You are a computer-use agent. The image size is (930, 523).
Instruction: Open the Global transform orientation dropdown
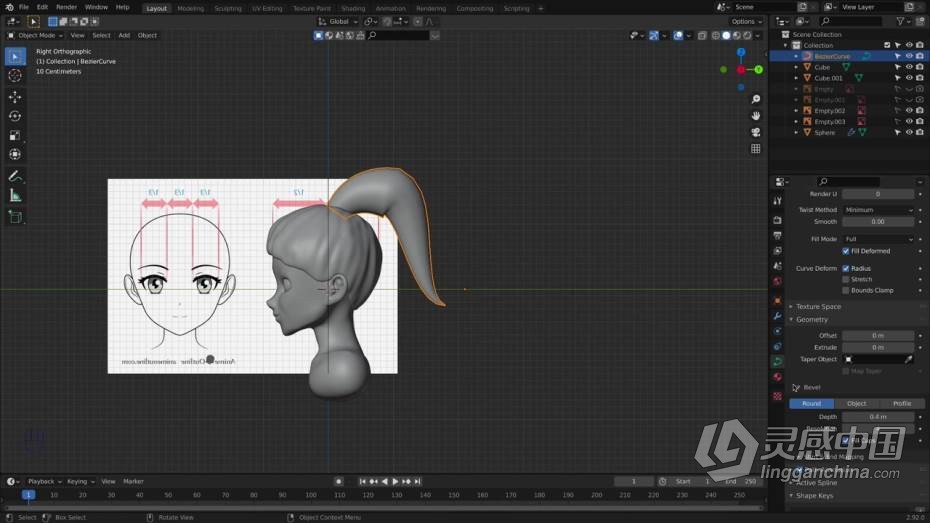tap(338, 21)
